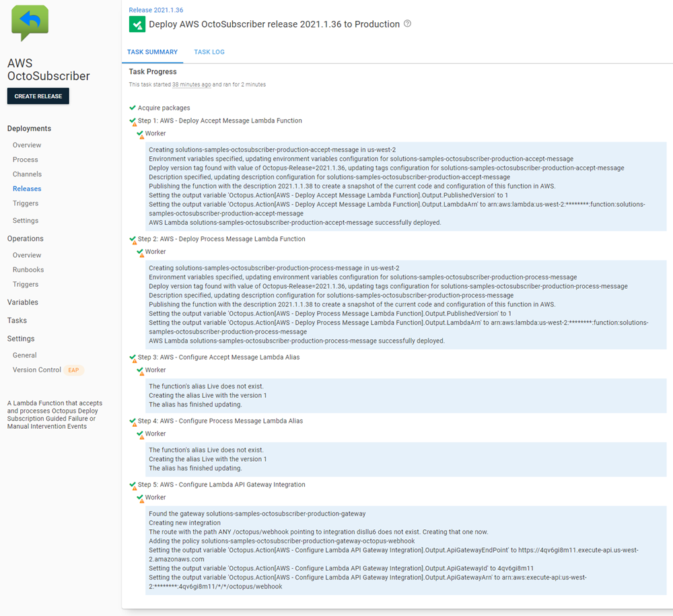This screenshot has width=673, height=616.
Task: Select the TASK SUMMARY tab
Action: tap(151, 52)
